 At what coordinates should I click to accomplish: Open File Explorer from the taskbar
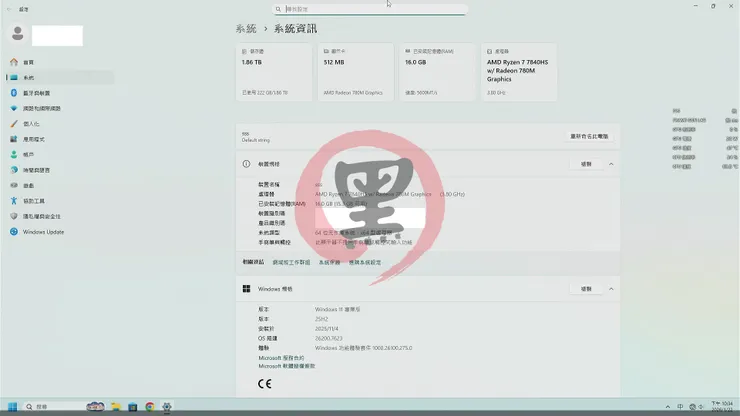click(116, 407)
